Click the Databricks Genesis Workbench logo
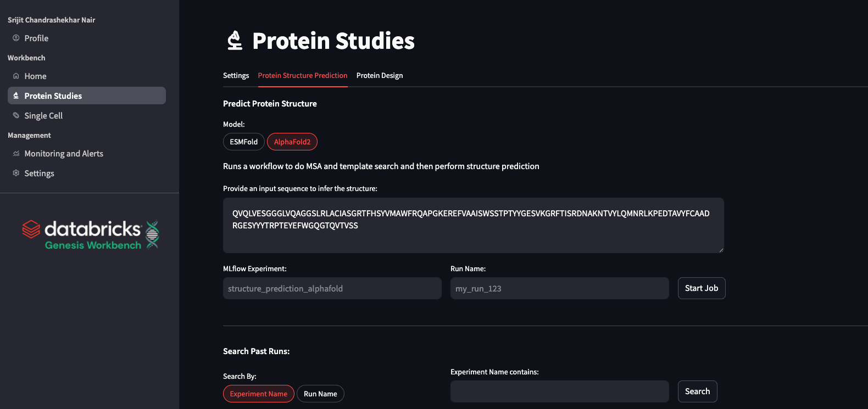 pyautogui.click(x=91, y=235)
